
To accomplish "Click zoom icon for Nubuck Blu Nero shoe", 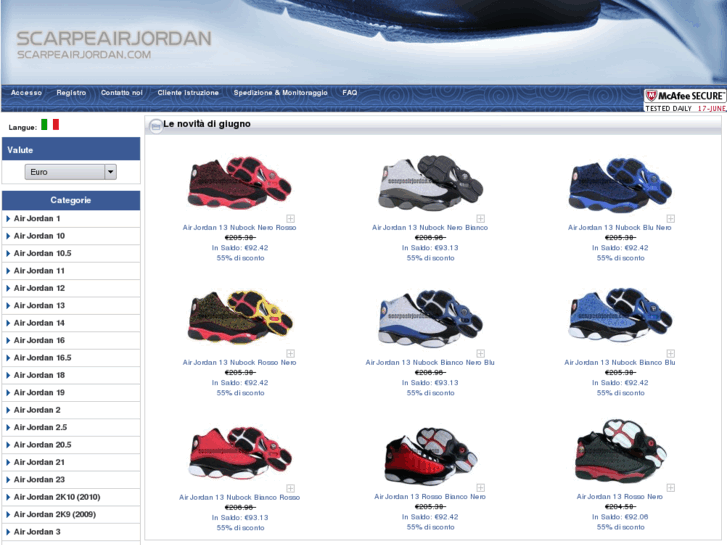I will (x=670, y=218).
